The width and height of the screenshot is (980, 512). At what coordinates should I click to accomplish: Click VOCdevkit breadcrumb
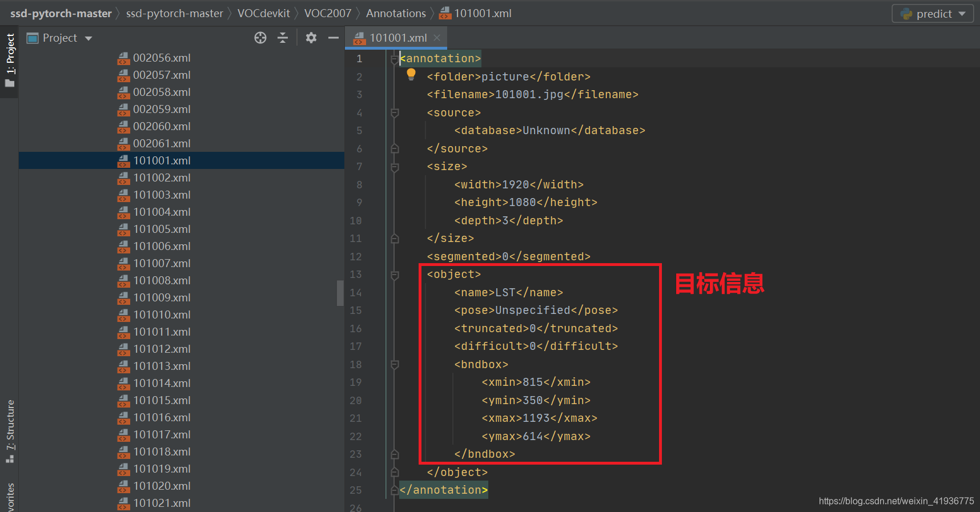point(264,13)
